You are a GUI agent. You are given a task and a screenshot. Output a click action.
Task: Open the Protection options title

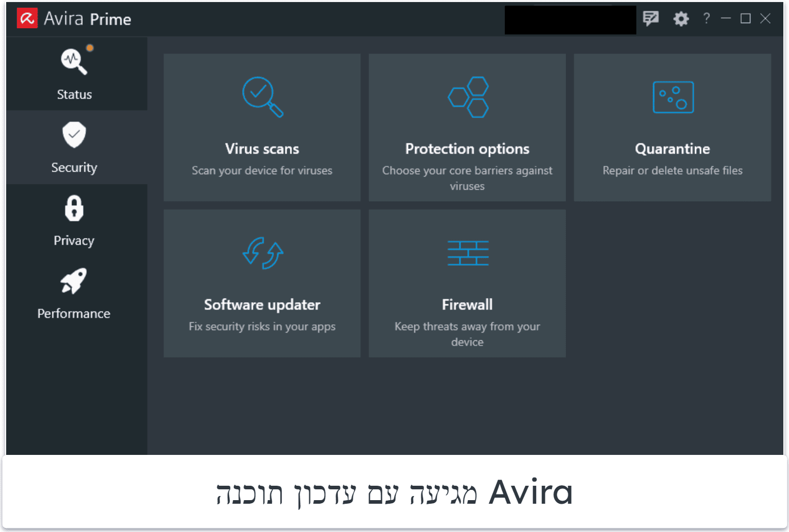(x=467, y=149)
